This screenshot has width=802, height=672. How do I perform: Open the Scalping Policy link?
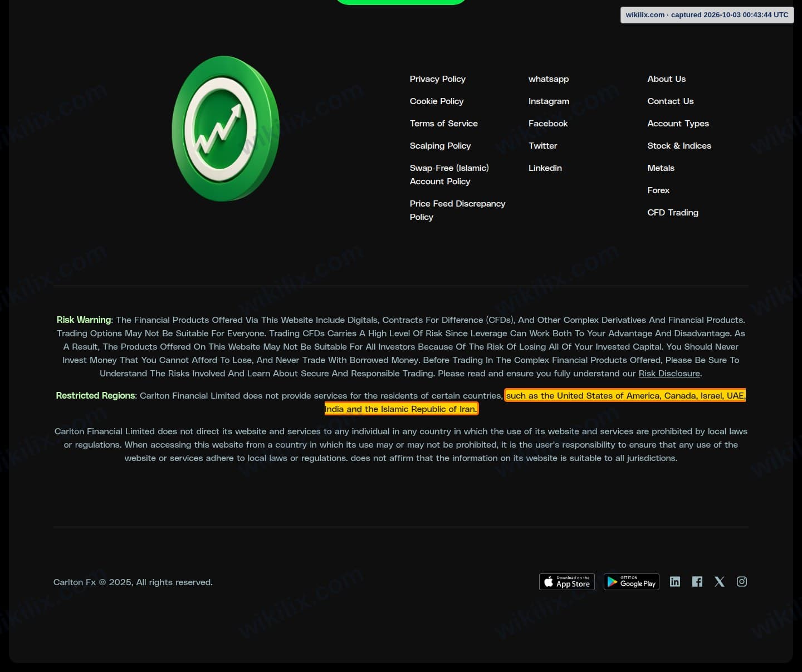pyautogui.click(x=441, y=146)
